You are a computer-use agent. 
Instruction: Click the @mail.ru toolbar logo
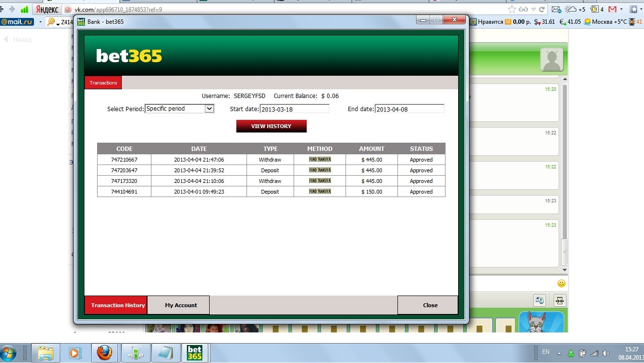click(17, 22)
